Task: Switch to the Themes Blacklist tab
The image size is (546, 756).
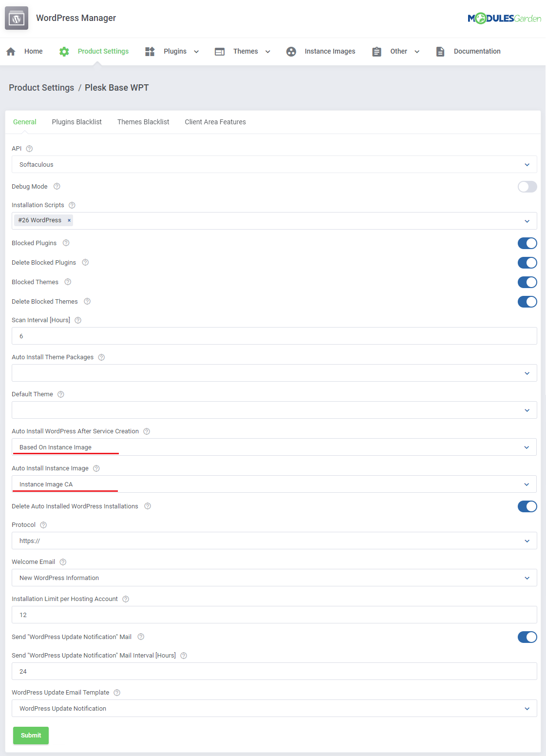Action: 143,122
